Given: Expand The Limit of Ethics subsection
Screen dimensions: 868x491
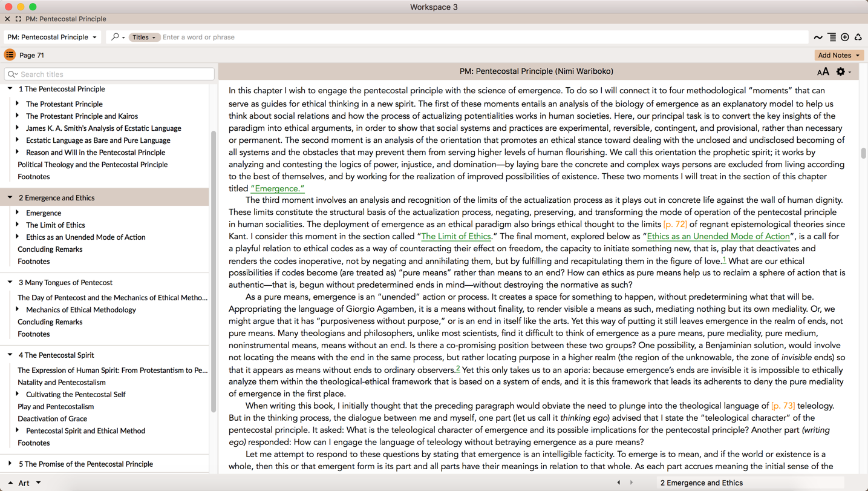Looking at the screenshot, I should coord(18,225).
